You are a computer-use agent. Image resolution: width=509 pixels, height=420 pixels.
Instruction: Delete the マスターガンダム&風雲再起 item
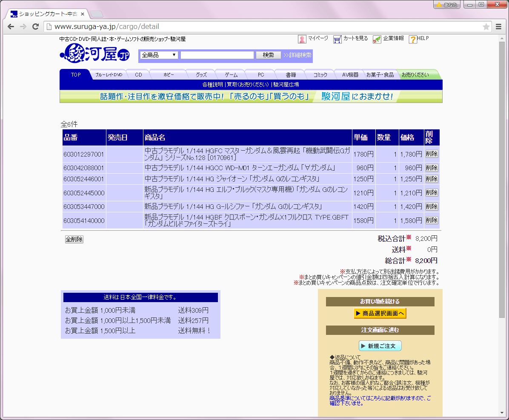(432, 154)
